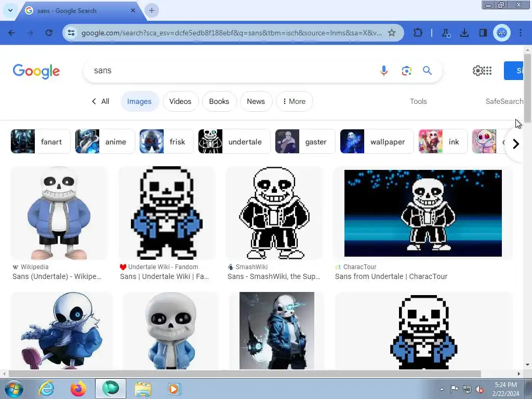Go back to the previous page
This screenshot has width=532, height=399.
[x=11, y=33]
